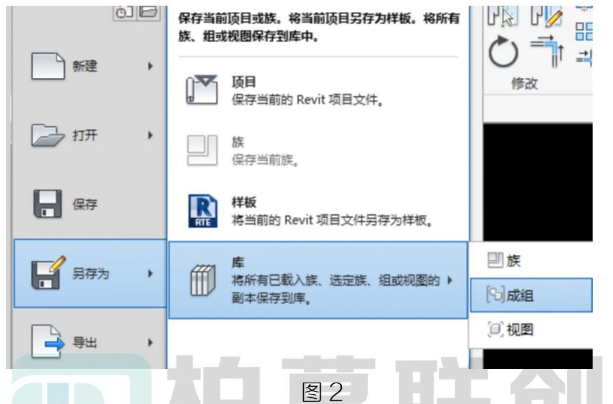Expand the Save As (另存为) submenu arrow
Screen dimensions: 613x404
pos(150,273)
